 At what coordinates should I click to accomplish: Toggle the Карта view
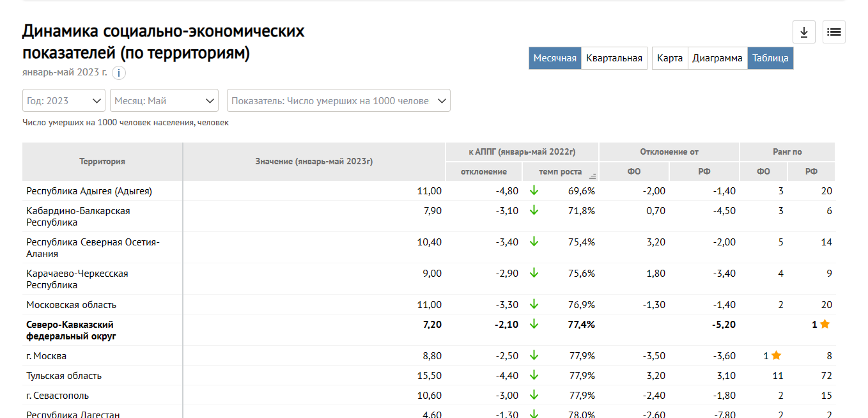669,58
